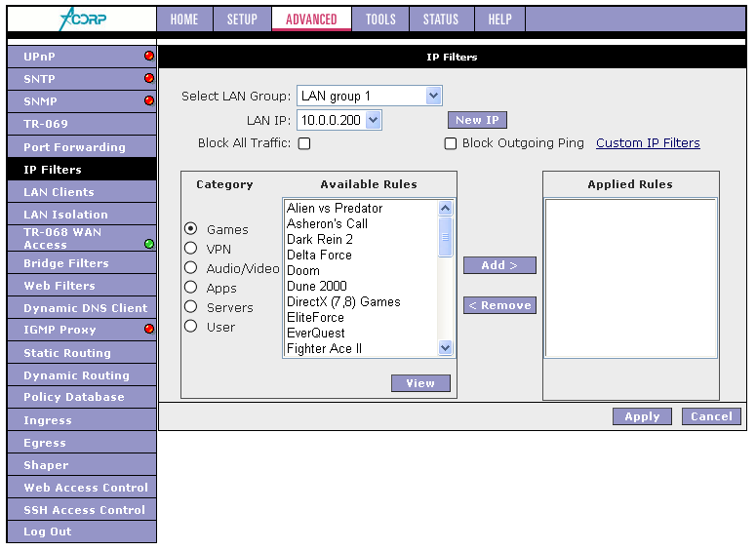Open Shaper page

(82, 465)
